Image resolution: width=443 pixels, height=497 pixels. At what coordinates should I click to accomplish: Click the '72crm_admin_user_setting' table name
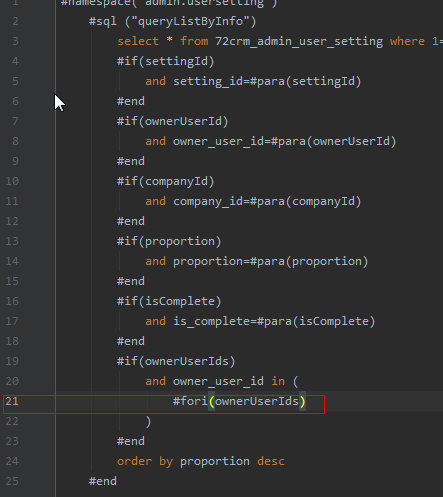[x=299, y=42]
